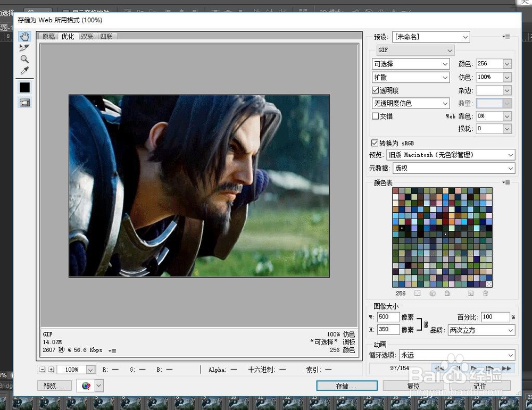Open the preview info flyout menu icon
This screenshot has width=532, height=410.
[112, 351]
